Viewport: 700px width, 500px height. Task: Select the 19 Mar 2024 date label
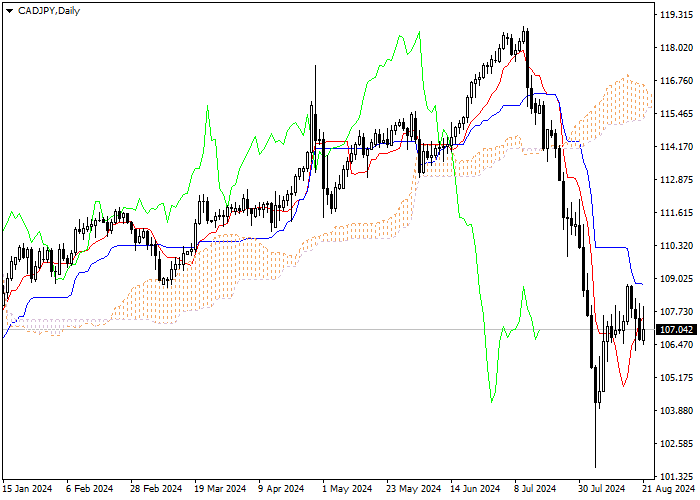(220, 489)
